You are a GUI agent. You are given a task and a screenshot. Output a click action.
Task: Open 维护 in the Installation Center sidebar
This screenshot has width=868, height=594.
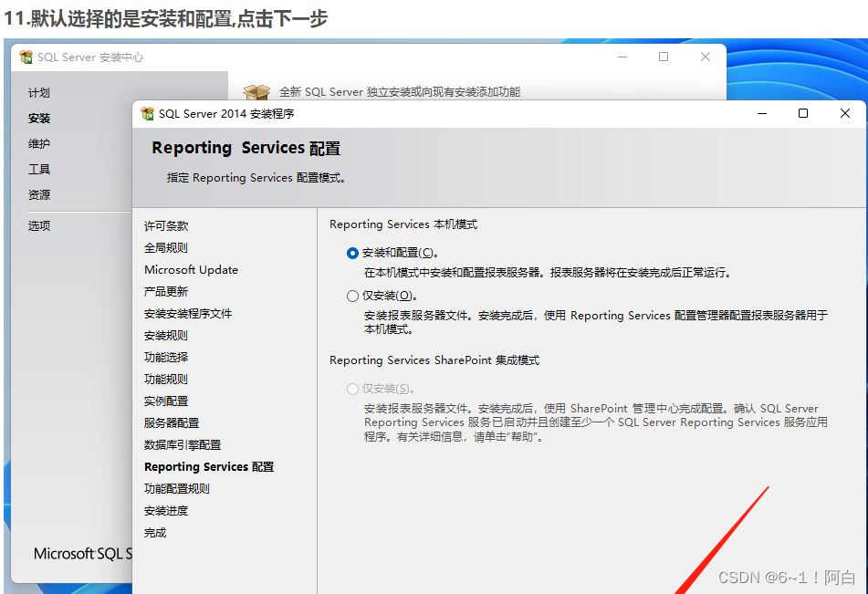pyautogui.click(x=39, y=144)
